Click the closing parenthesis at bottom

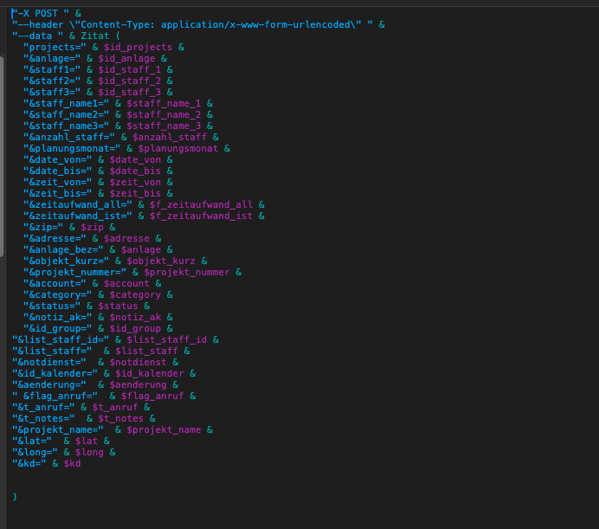[15, 497]
